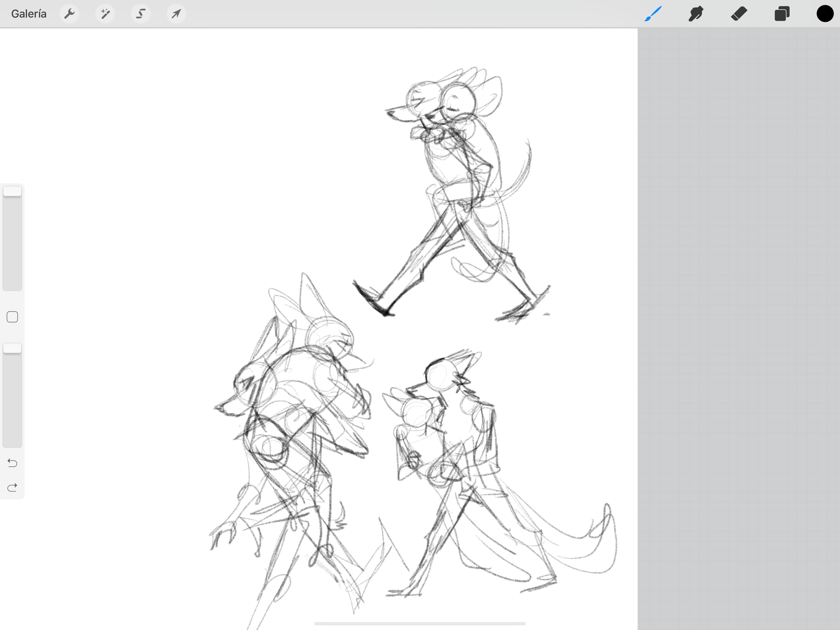Select the Eraser tool
840x630 pixels.
point(739,14)
